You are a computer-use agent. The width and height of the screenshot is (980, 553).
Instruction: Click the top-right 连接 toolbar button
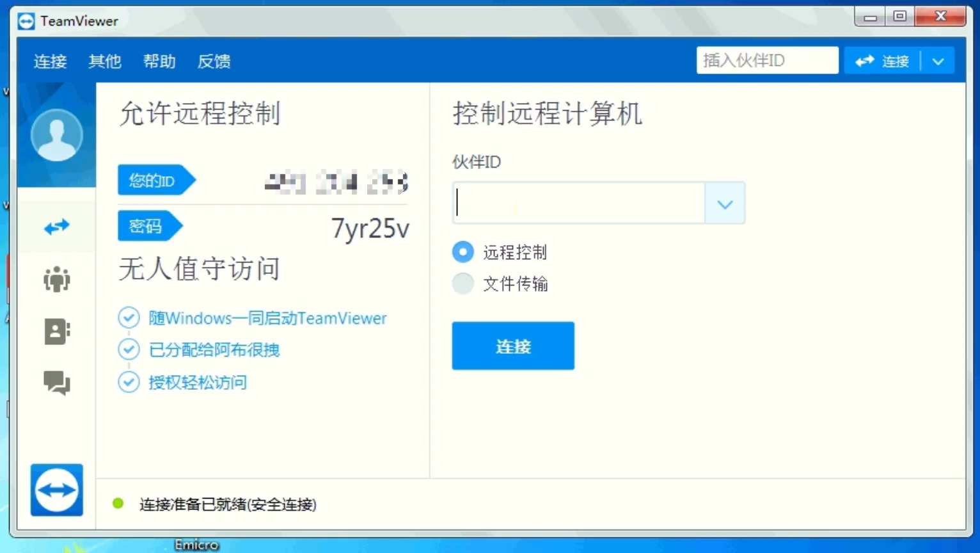[882, 61]
